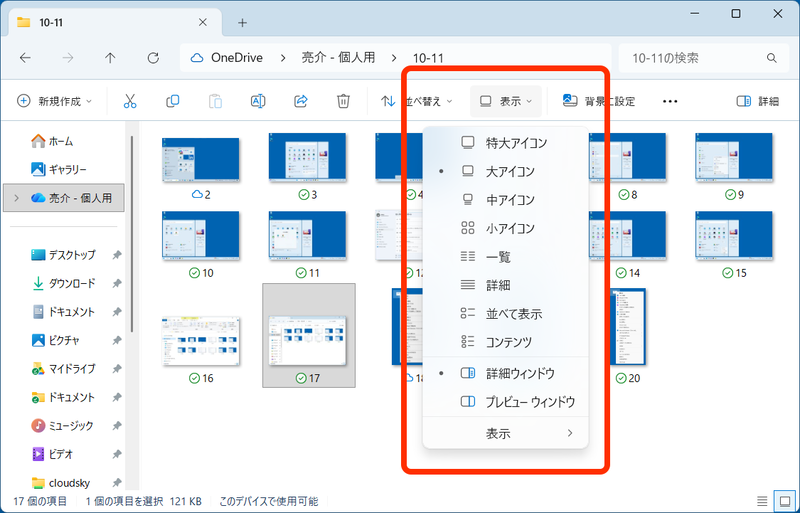Image resolution: width=800 pixels, height=513 pixels.
Task: Select Details (詳細) view in menu
Action: (506, 285)
